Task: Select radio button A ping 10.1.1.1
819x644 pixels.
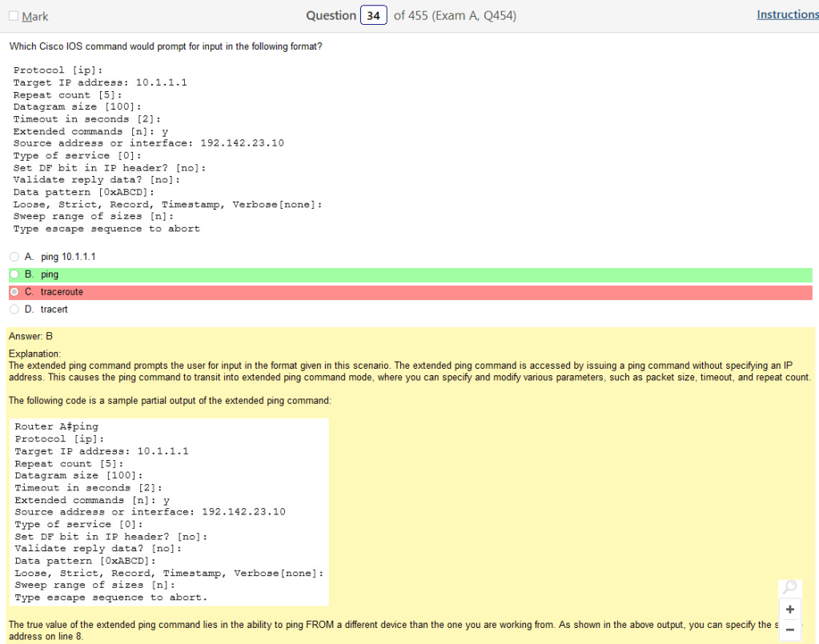Action: pos(14,257)
